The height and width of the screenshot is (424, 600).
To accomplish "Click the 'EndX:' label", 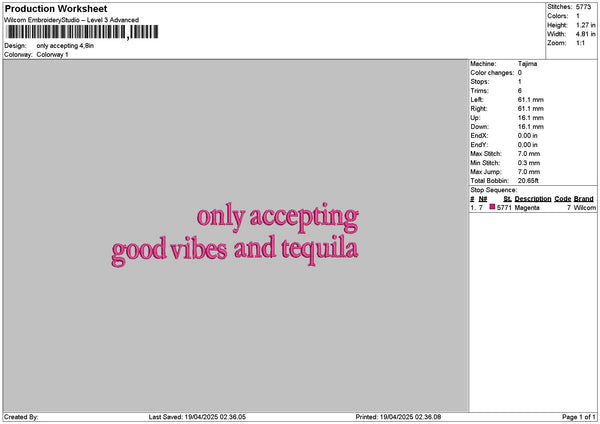I will click(x=479, y=136).
